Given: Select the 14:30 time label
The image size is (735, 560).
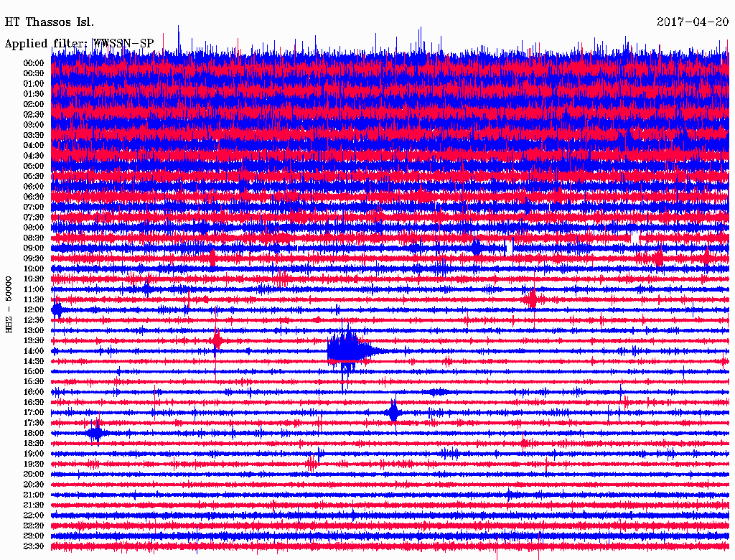Looking at the screenshot, I should [x=33, y=361].
